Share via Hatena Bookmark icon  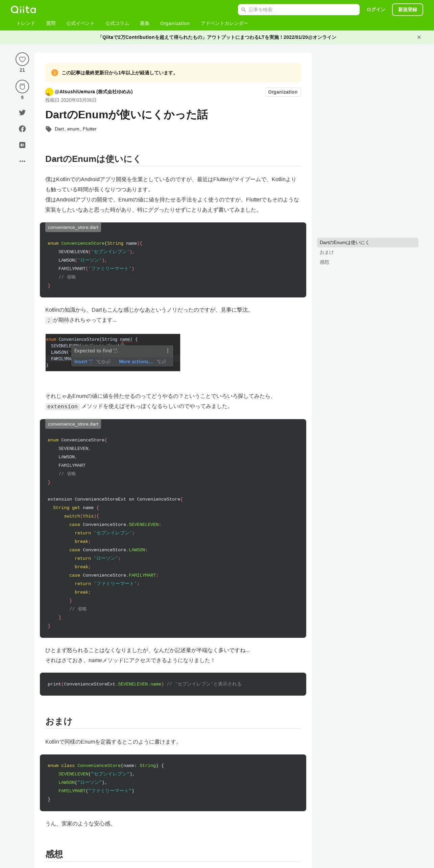[x=22, y=145]
